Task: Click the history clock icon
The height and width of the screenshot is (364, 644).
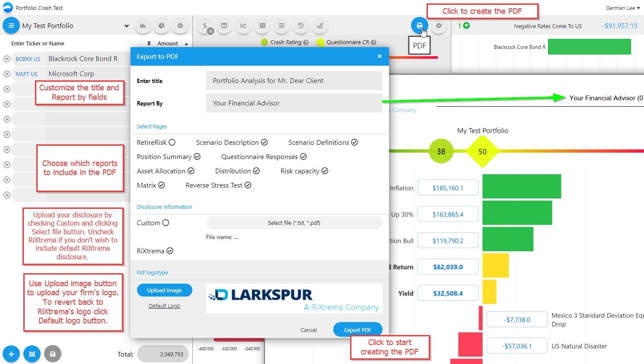Action: click(x=301, y=26)
